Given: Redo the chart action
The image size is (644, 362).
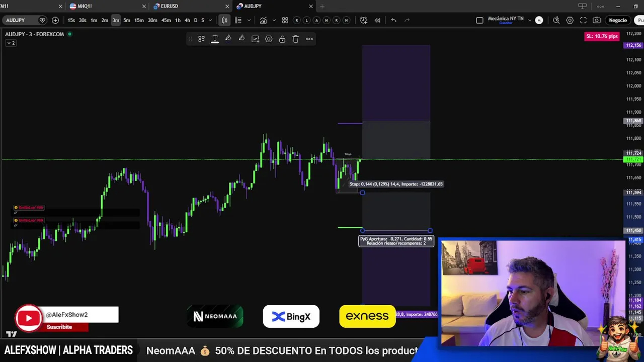Looking at the screenshot, I should [407, 20].
